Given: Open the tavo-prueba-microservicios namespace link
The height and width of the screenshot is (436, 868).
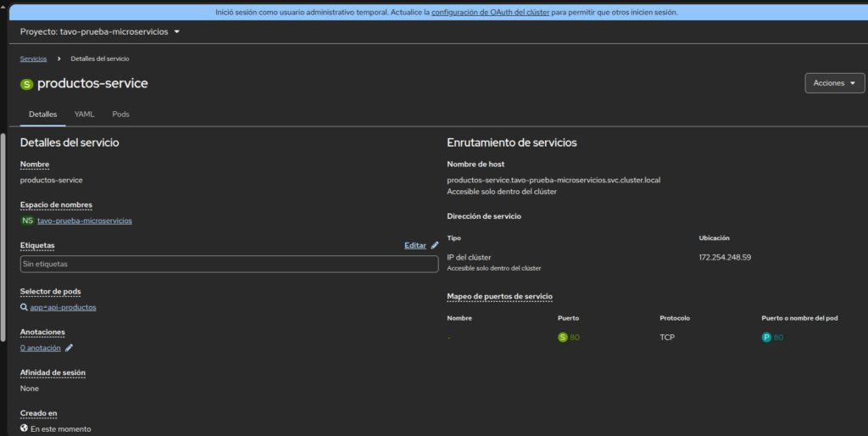Looking at the screenshot, I should click(85, 221).
